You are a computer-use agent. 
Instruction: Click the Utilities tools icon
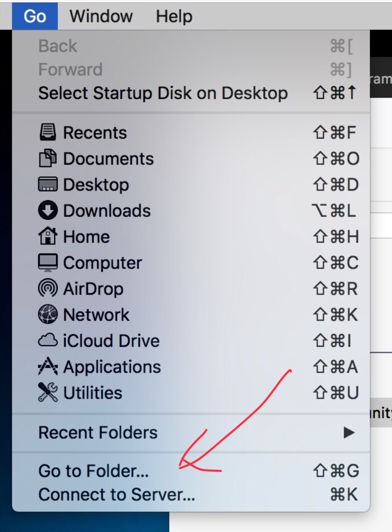tap(48, 392)
